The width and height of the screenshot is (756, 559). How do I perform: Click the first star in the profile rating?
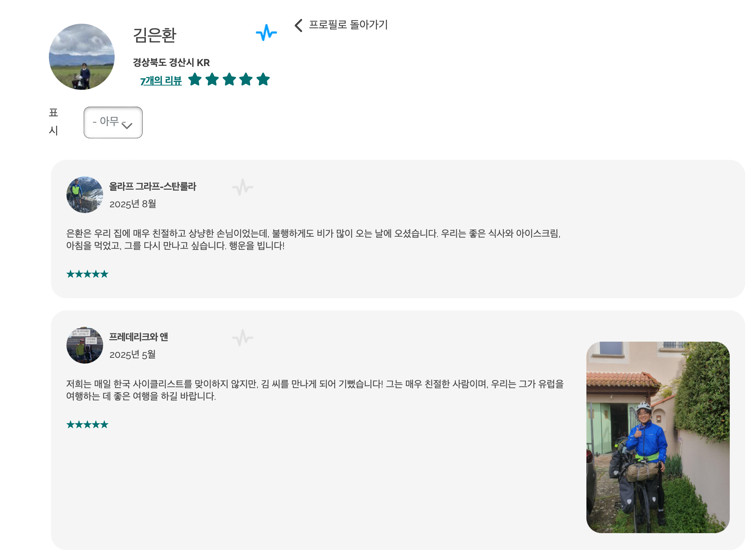pos(195,79)
